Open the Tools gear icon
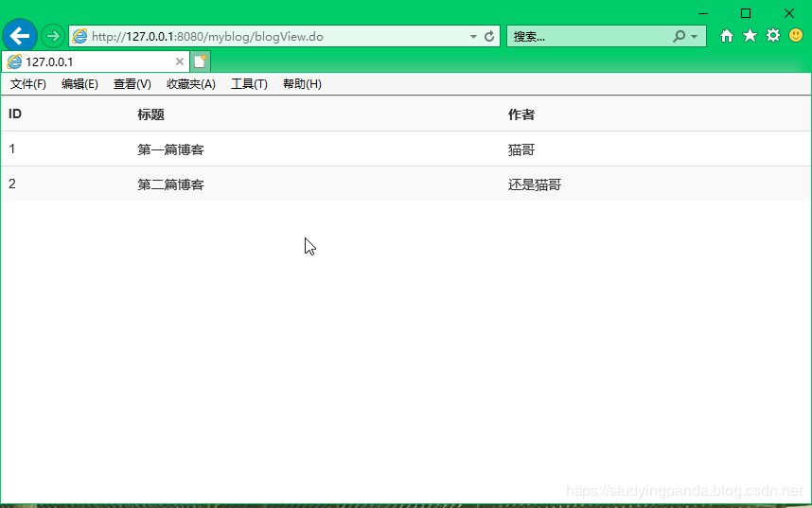 click(x=773, y=35)
